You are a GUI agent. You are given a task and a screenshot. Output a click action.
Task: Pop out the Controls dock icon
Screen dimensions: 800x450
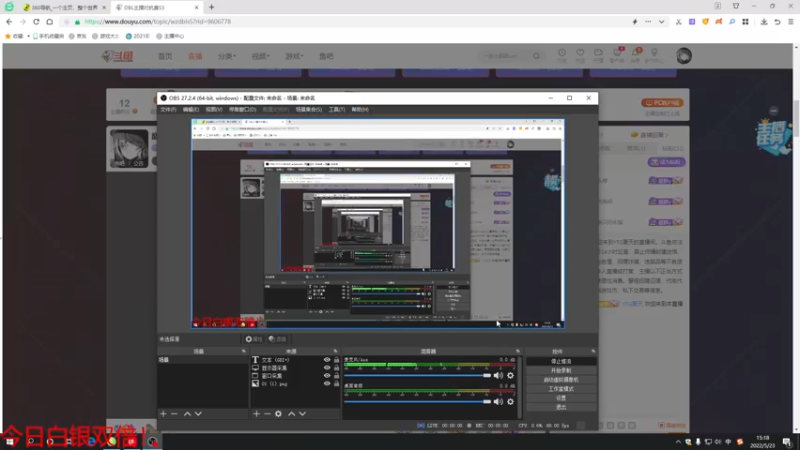click(593, 351)
